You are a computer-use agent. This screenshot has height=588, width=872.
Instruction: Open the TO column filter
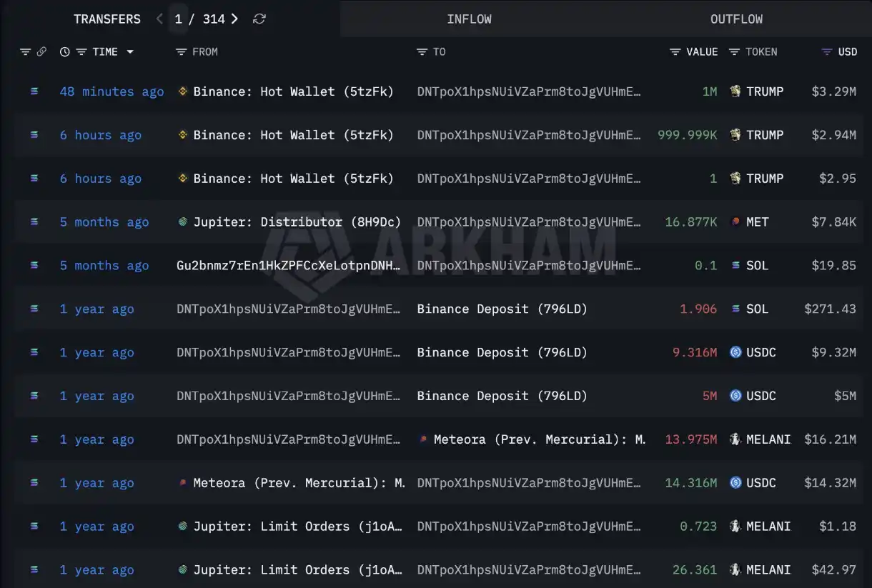coord(422,52)
